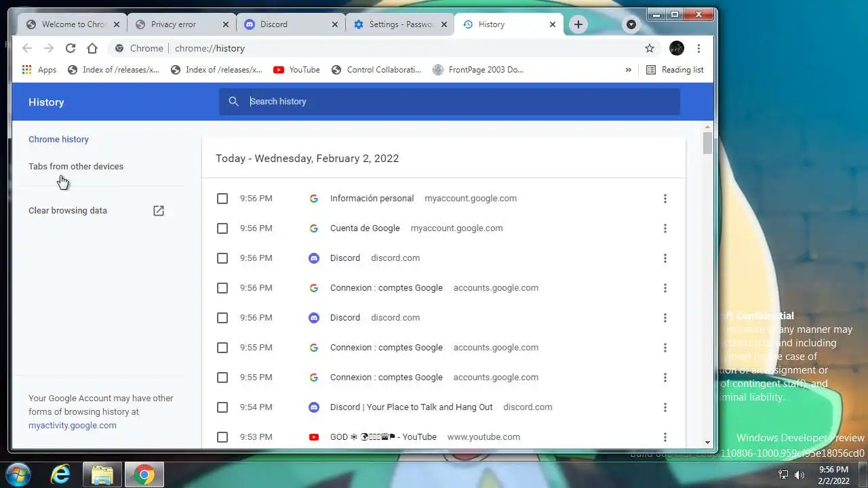
Task: Open actions menu for Cuenta de Google entry
Action: point(665,228)
